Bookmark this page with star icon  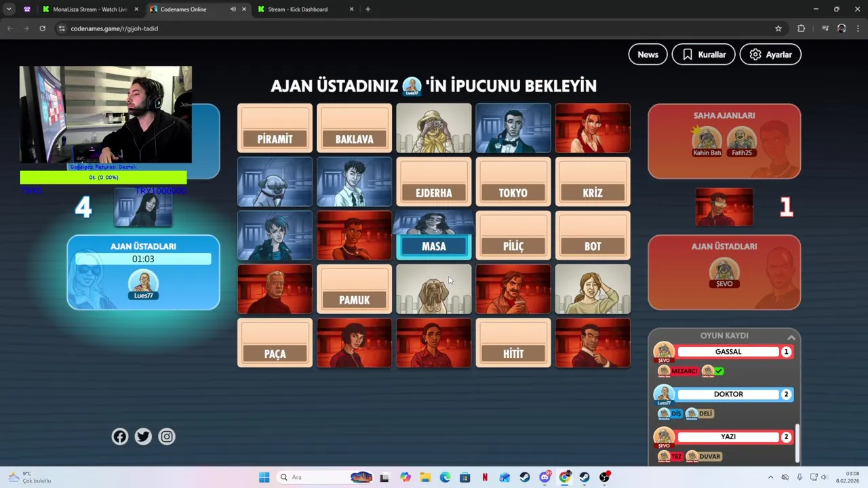778,28
